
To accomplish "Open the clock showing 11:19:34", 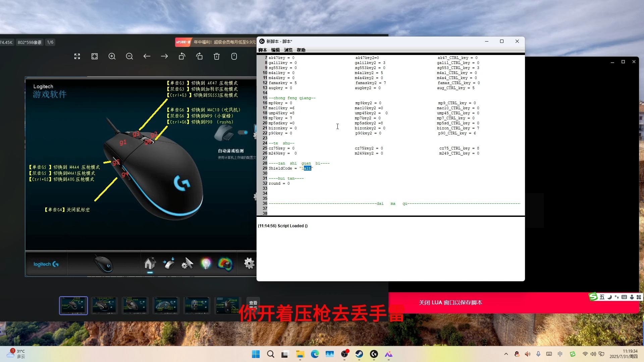I will (624, 354).
